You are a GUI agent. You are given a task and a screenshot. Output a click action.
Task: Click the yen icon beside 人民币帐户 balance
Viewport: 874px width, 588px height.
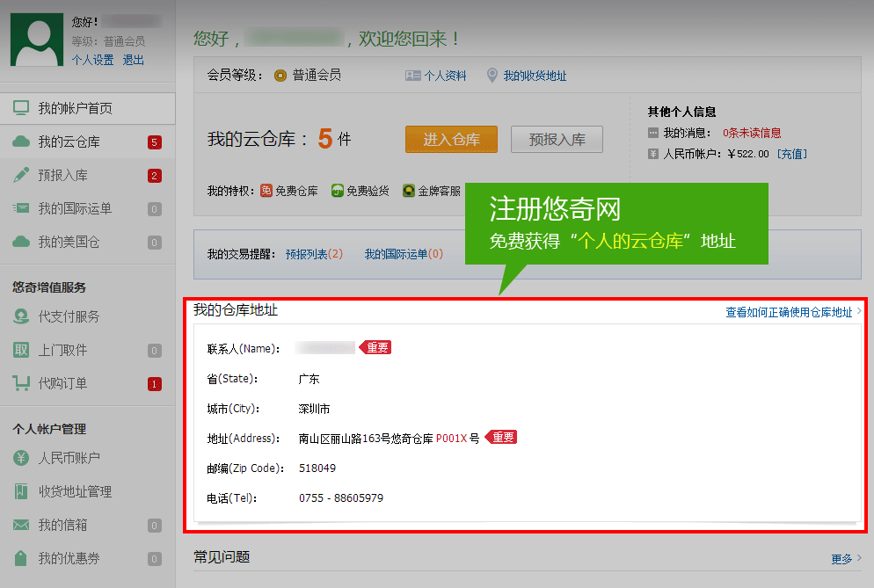(x=653, y=154)
